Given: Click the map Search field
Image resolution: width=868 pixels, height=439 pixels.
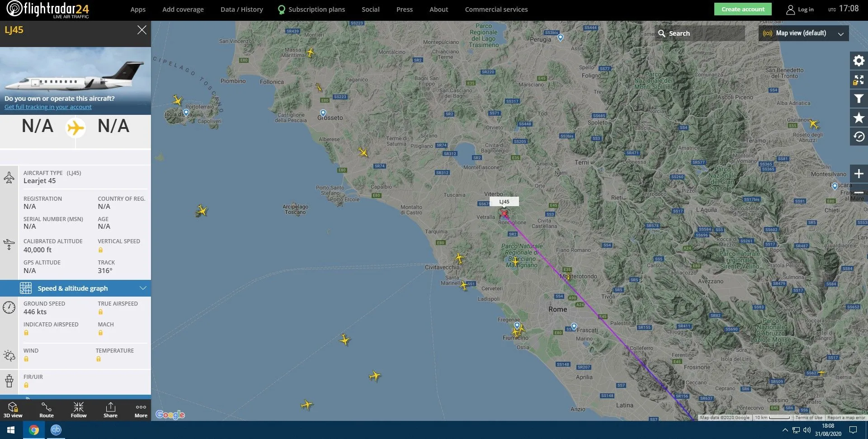Looking at the screenshot, I should point(699,33).
